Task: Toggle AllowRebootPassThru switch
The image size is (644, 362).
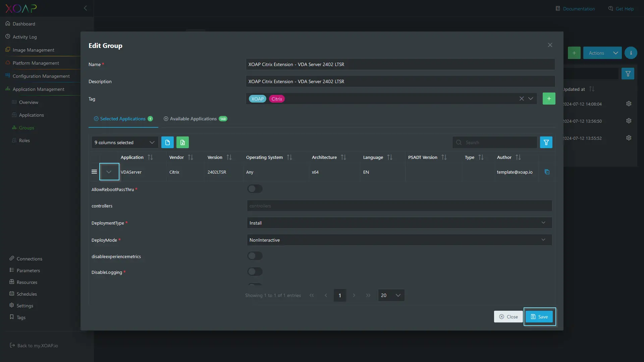Action: (255, 189)
